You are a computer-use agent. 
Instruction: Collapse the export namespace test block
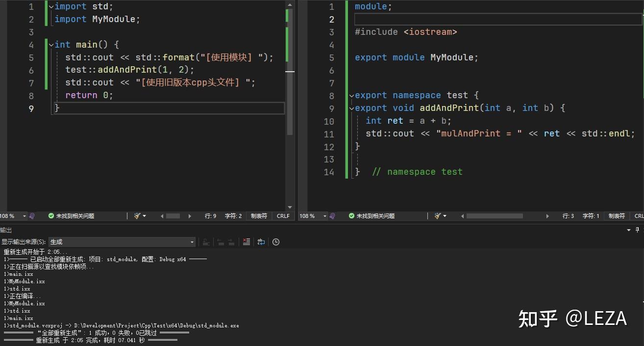pos(351,95)
